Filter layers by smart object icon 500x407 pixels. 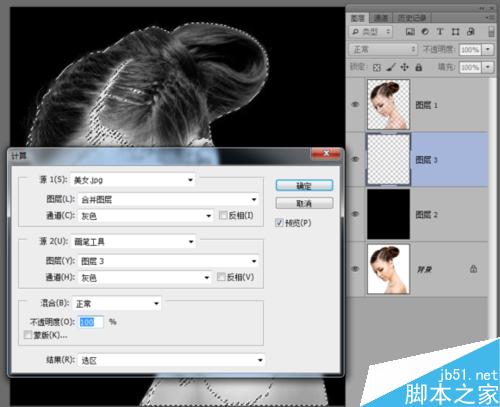pos(471,32)
